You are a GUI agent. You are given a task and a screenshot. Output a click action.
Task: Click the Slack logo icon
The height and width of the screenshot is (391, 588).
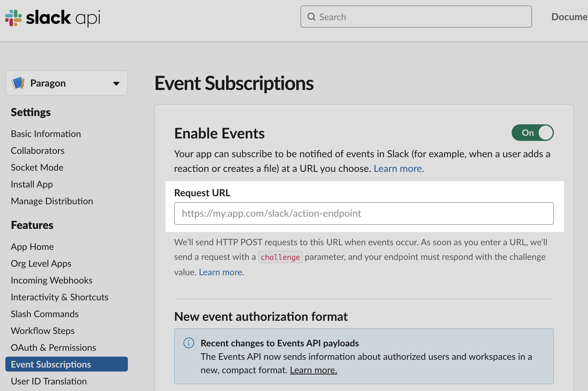click(x=13, y=18)
